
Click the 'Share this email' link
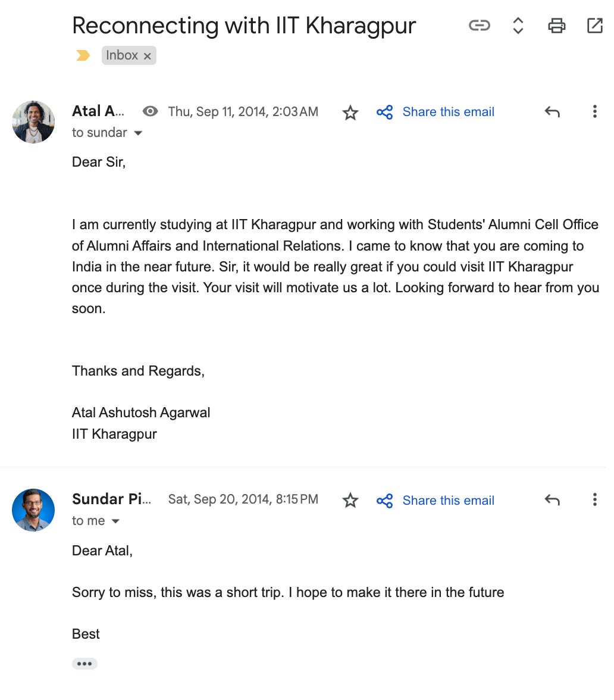[x=449, y=112]
